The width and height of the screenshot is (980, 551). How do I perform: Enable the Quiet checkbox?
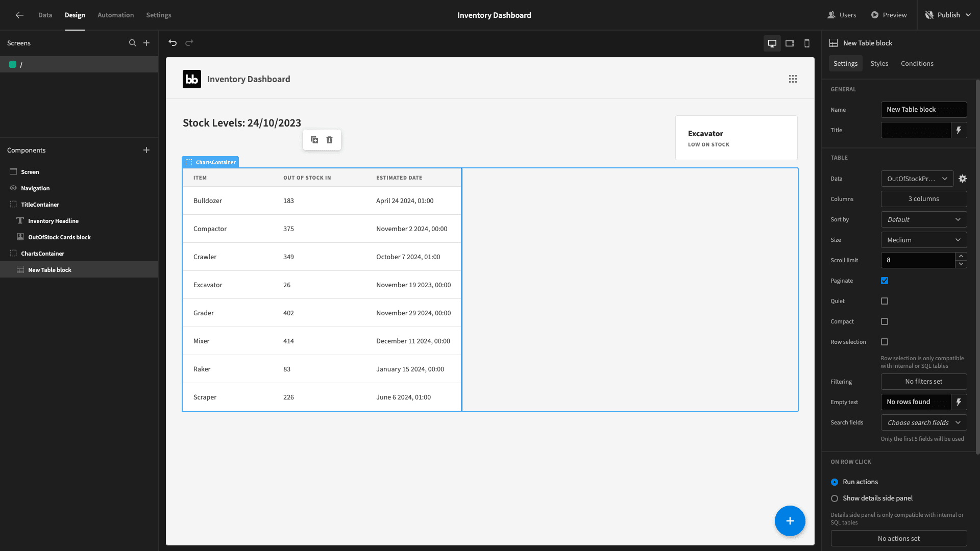pyautogui.click(x=885, y=301)
